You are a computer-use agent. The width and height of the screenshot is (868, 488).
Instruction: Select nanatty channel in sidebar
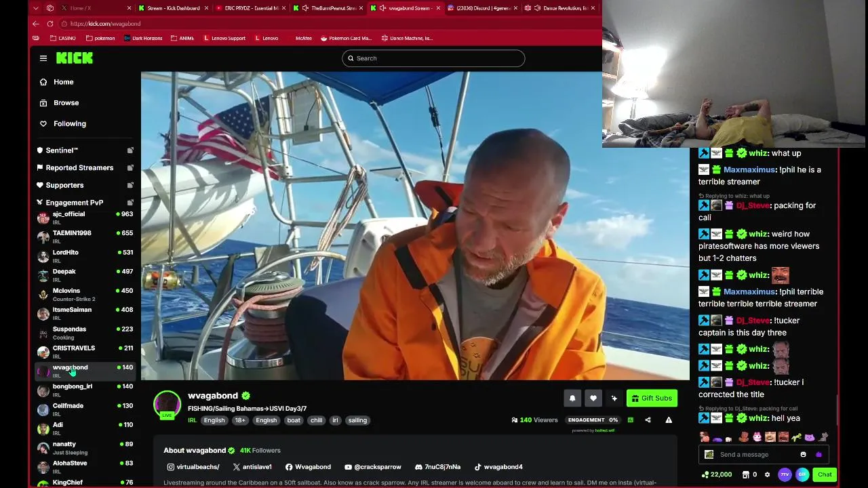(x=85, y=448)
